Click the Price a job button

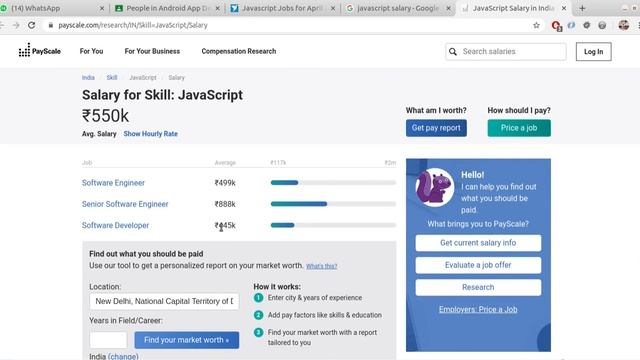click(x=519, y=128)
